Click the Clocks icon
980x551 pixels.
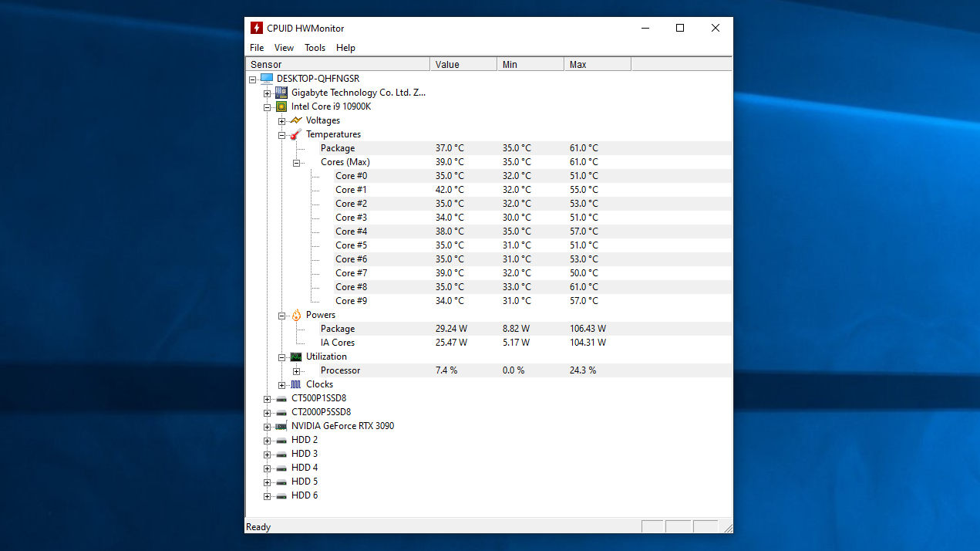(295, 384)
